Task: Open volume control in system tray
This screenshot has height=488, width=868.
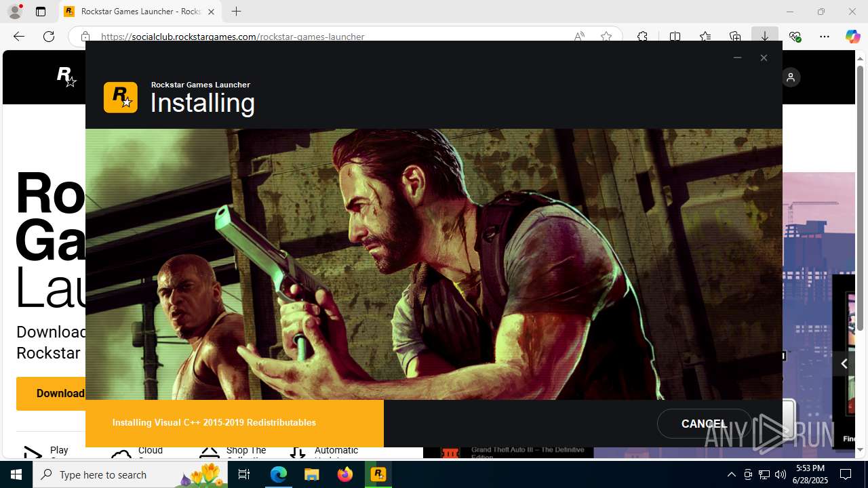Action: point(780,474)
